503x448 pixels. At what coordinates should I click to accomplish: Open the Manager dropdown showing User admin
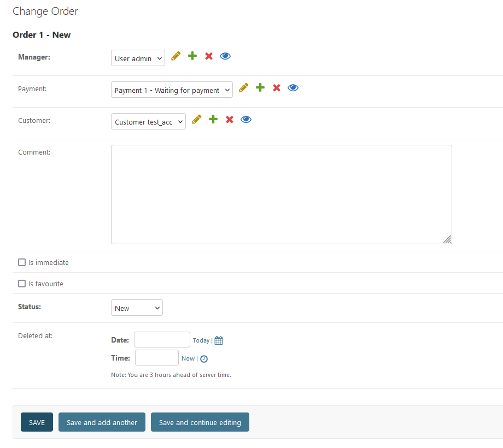[138, 58]
